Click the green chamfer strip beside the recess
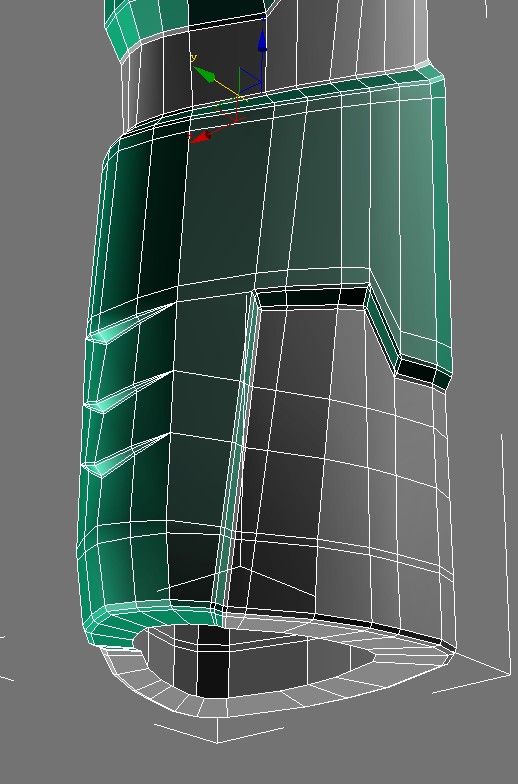The height and width of the screenshot is (784, 518). click(x=236, y=450)
